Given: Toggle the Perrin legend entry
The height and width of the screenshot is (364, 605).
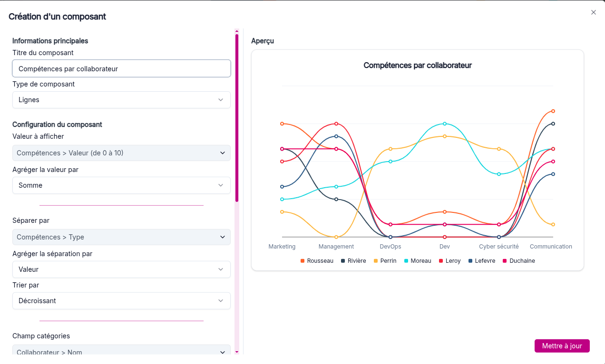Looking at the screenshot, I should point(385,260).
